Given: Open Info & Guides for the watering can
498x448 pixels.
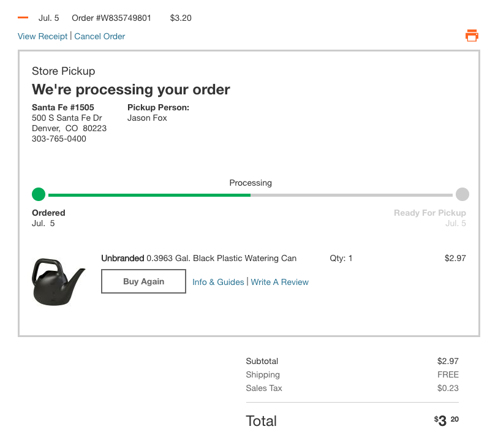Looking at the screenshot, I should 218,282.
